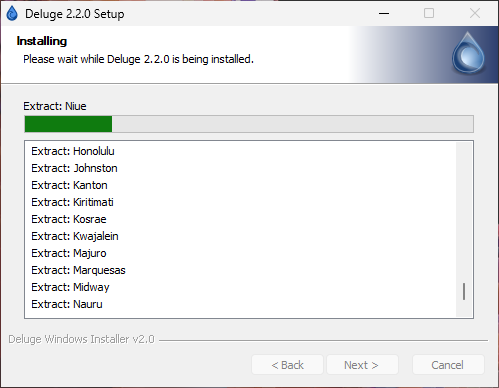Click the 'Deluge 2.2.0 Setup' window title
Viewport: 499px width, 388px height.
75,14
